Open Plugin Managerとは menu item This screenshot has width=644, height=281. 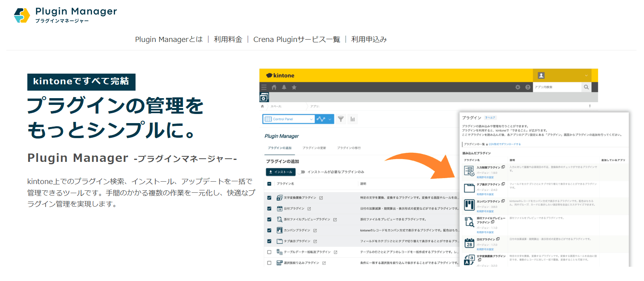(x=169, y=39)
